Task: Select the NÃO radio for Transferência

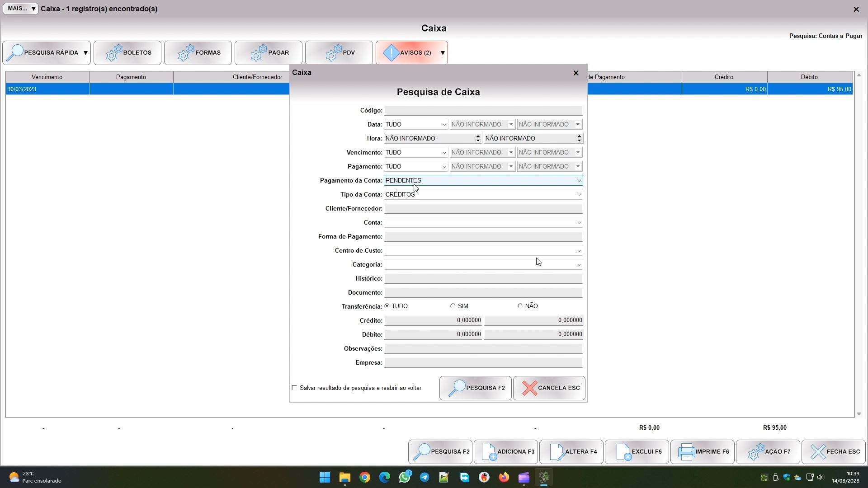Action: coord(520,306)
